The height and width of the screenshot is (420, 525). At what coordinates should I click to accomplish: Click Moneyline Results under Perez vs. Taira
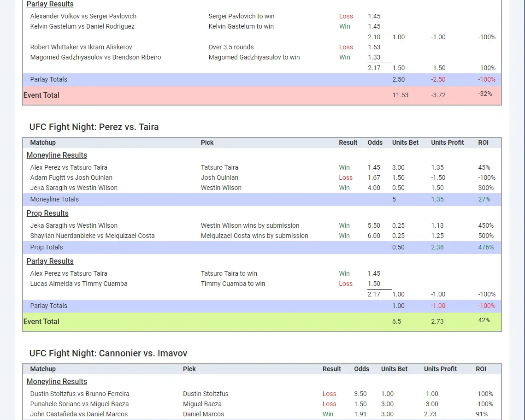(57, 155)
